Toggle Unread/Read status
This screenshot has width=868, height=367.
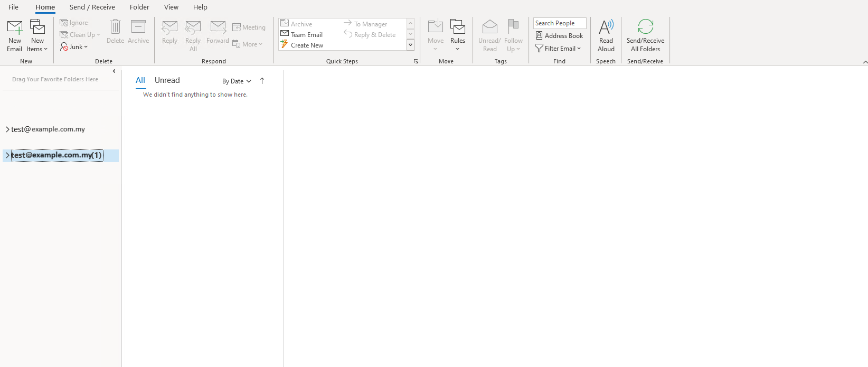(x=489, y=35)
